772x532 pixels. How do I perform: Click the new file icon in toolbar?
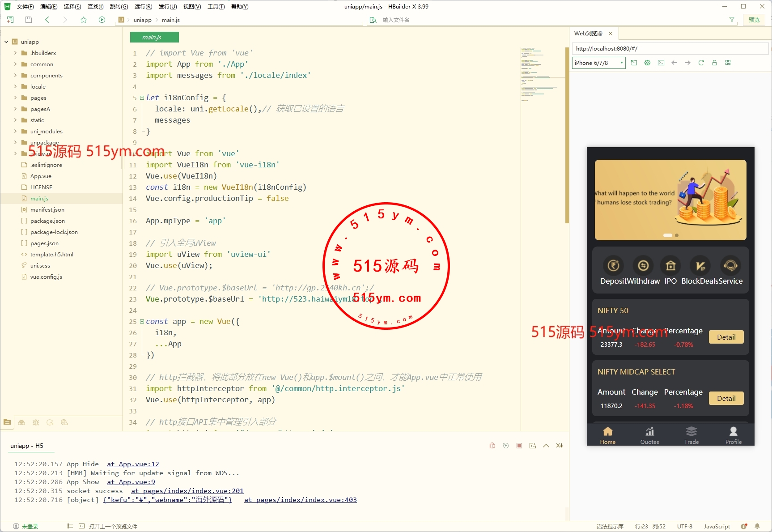[x=10, y=20]
